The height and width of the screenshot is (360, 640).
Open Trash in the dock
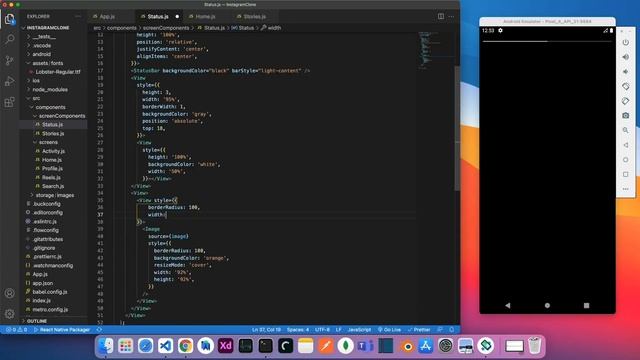[535, 346]
